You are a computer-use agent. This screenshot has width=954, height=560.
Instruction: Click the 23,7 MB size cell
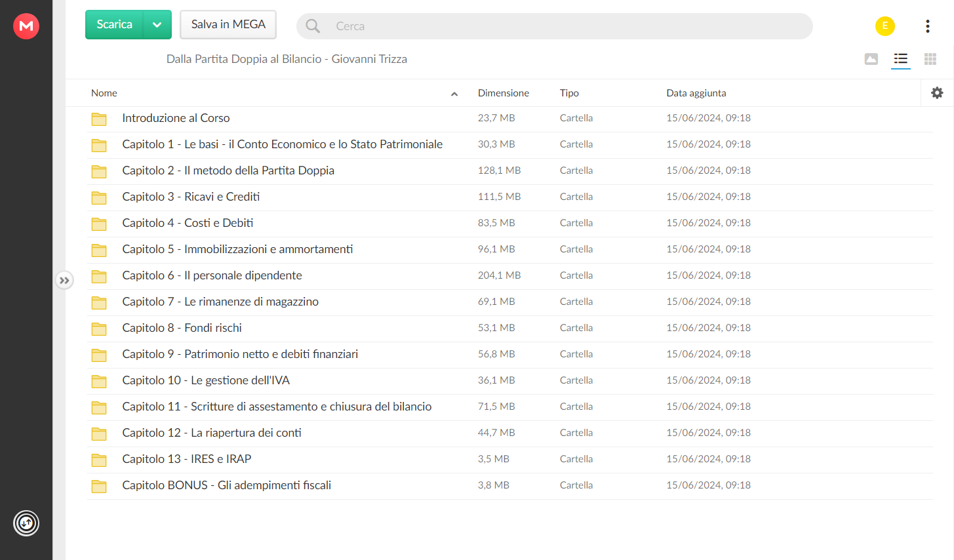496,118
